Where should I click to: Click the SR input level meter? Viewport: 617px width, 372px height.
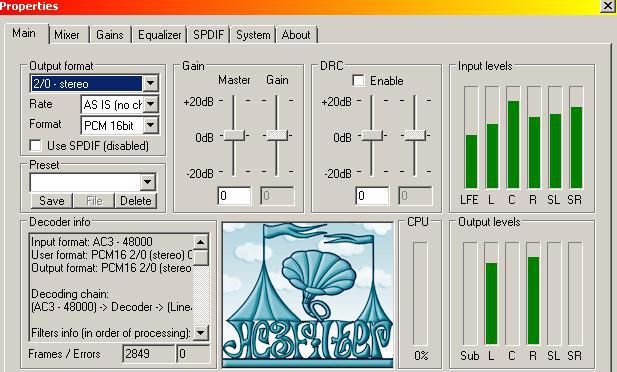[576, 137]
